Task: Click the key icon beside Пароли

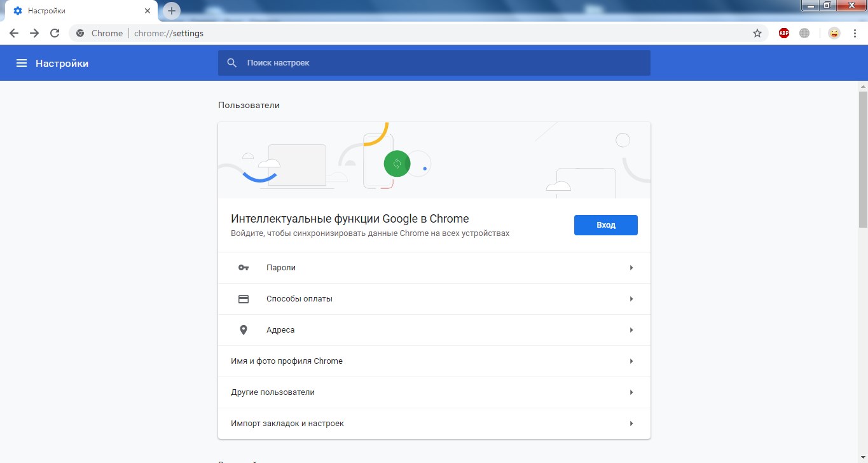Action: 244,268
